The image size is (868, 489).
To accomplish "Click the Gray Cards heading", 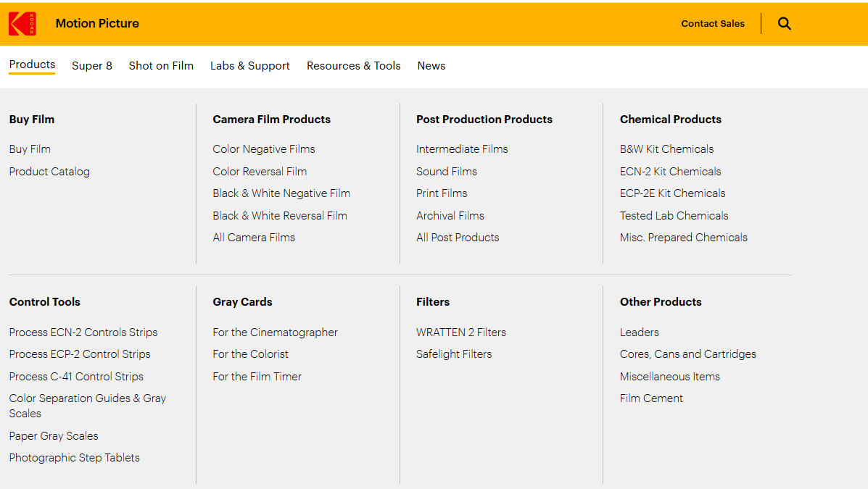I will [x=242, y=302].
